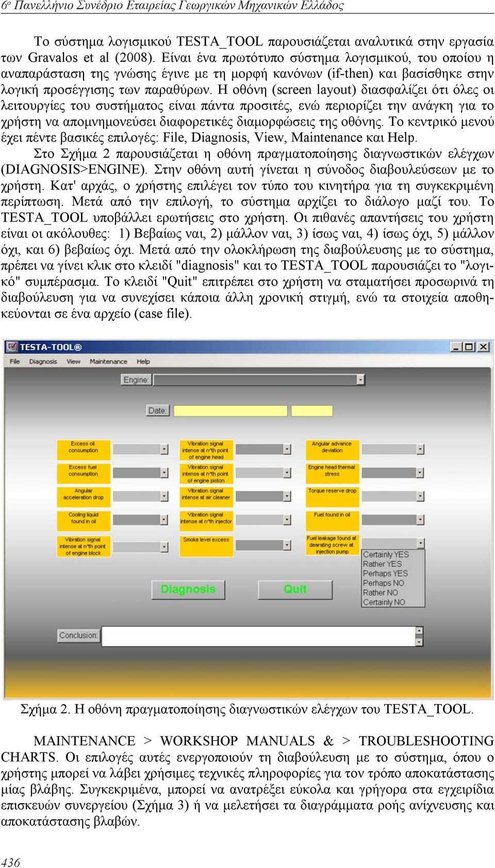495x868 pixels.
Task: Close the TESTA-TOOL window
Action: (483, 347)
